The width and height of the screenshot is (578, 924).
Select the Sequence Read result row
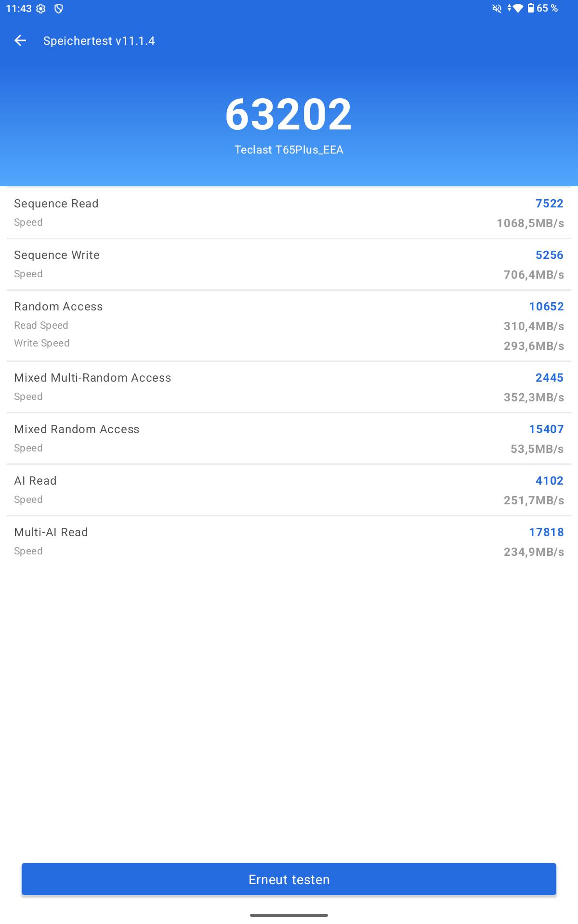point(289,213)
